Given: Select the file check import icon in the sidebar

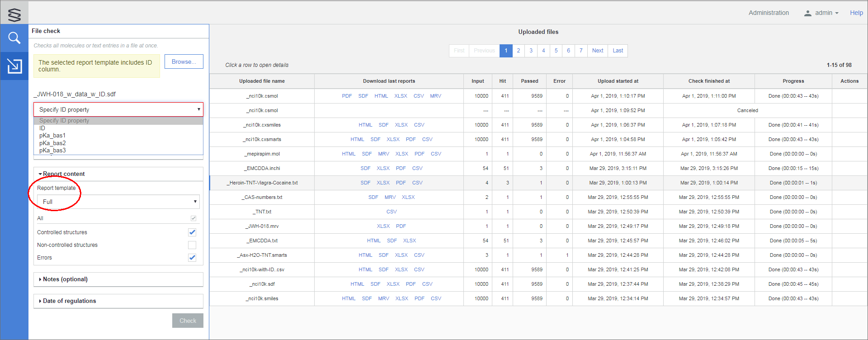Looking at the screenshot, I should (x=14, y=66).
